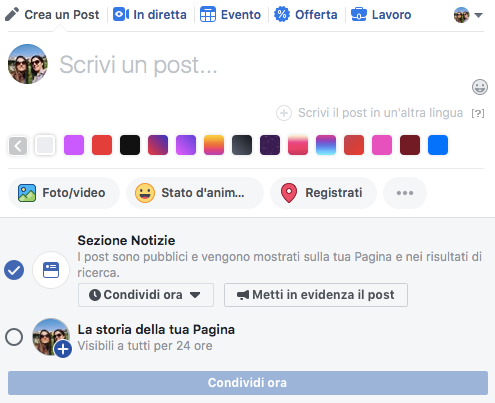495x403 pixels.
Task: Click the clock icon in Condividi ora dropdown
Action: click(x=95, y=295)
